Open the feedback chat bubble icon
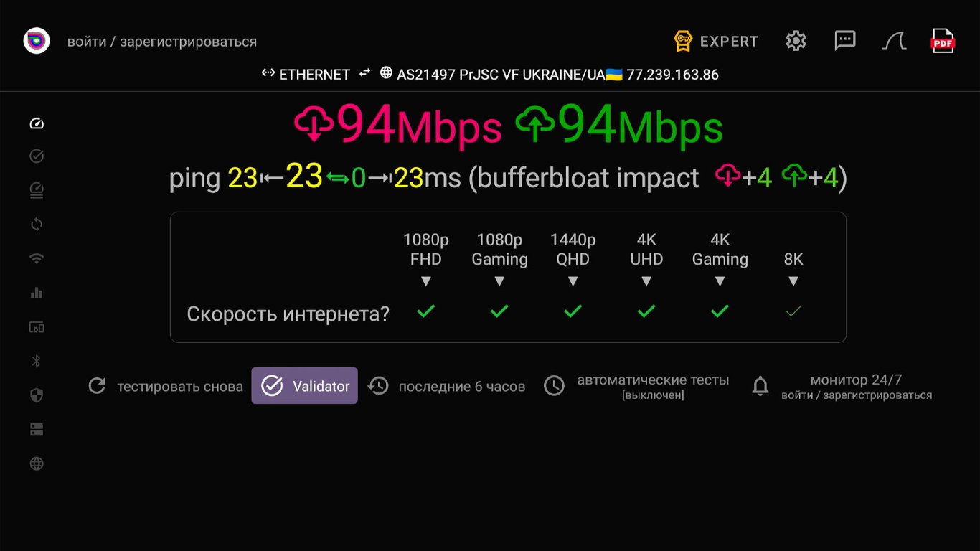980x551 pixels. [845, 41]
